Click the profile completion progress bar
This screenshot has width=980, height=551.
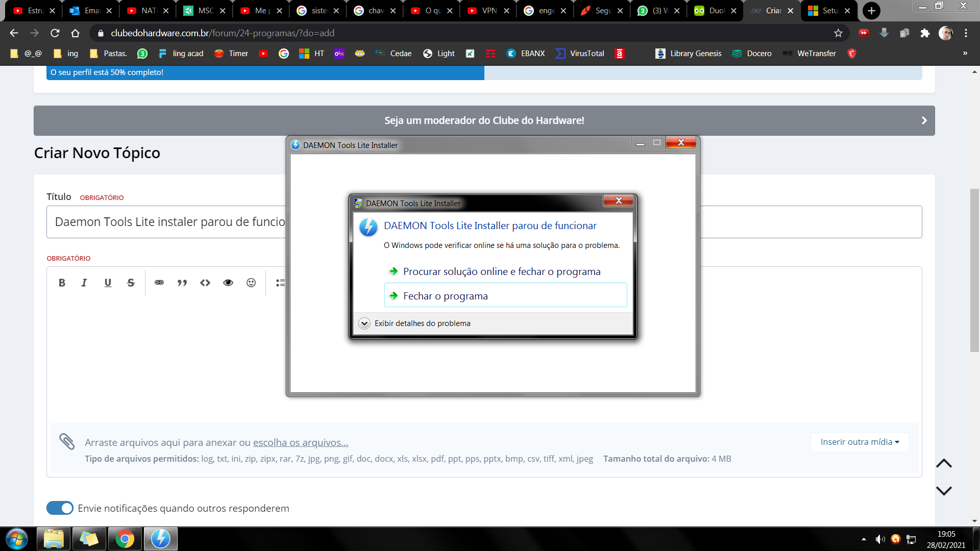[x=484, y=72]
